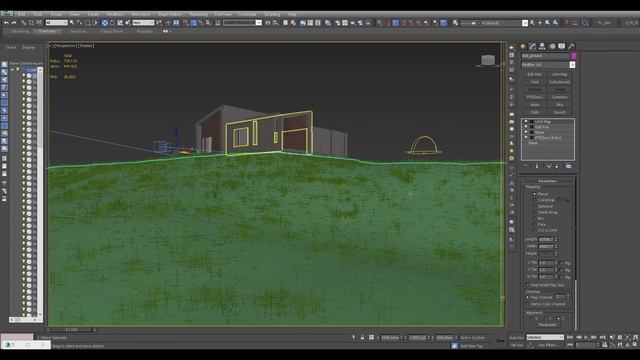Toggle the Angle Snap icon
This screenshot has height=360, width=640.
tap(193, 23)
